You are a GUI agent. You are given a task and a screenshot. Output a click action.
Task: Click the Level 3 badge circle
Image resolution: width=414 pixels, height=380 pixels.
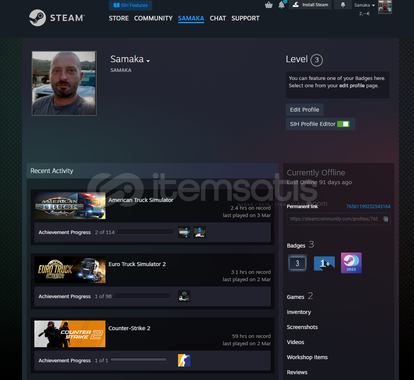pyautogui.click(x=317, y=60)
